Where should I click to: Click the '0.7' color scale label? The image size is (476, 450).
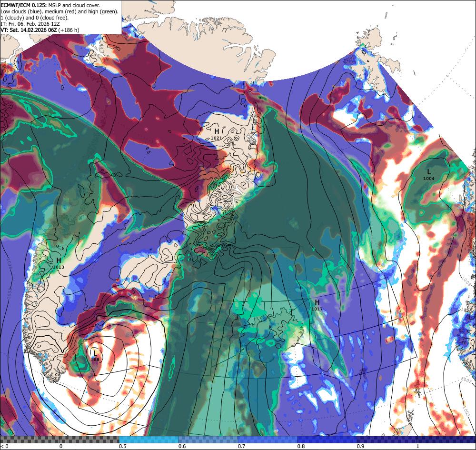pyautogui.click(x=241, y=446)
